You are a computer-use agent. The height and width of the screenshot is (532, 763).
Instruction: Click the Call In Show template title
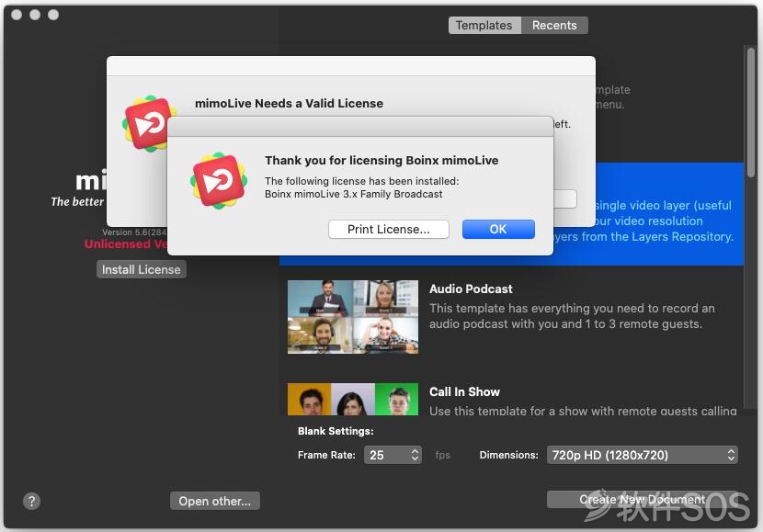[464, 392]
